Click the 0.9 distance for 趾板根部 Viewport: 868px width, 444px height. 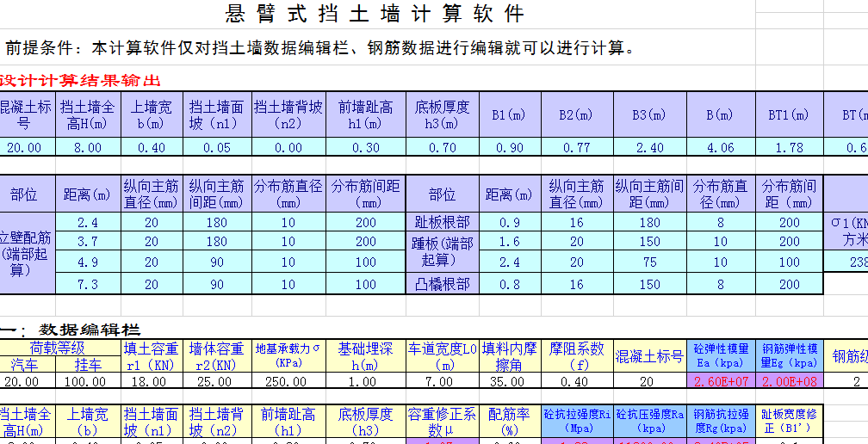click(510, 222)
